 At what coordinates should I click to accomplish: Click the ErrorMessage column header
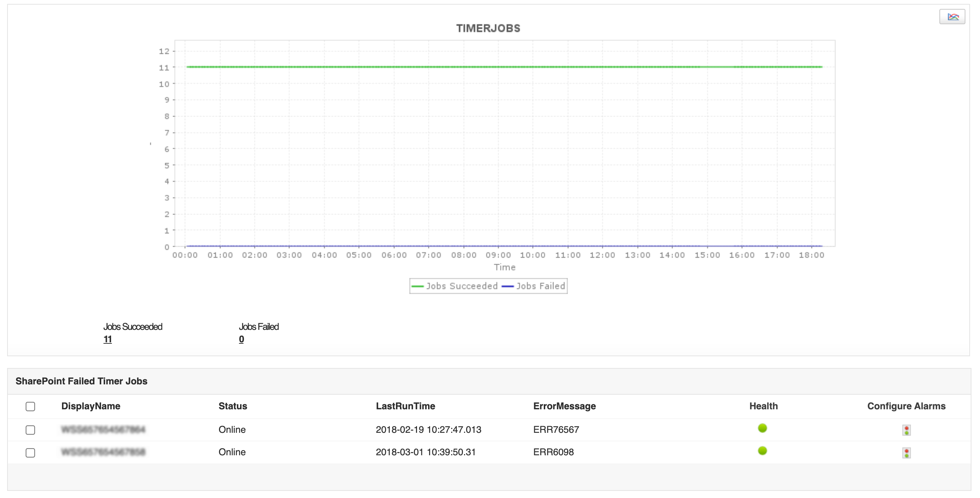point(564,406)
